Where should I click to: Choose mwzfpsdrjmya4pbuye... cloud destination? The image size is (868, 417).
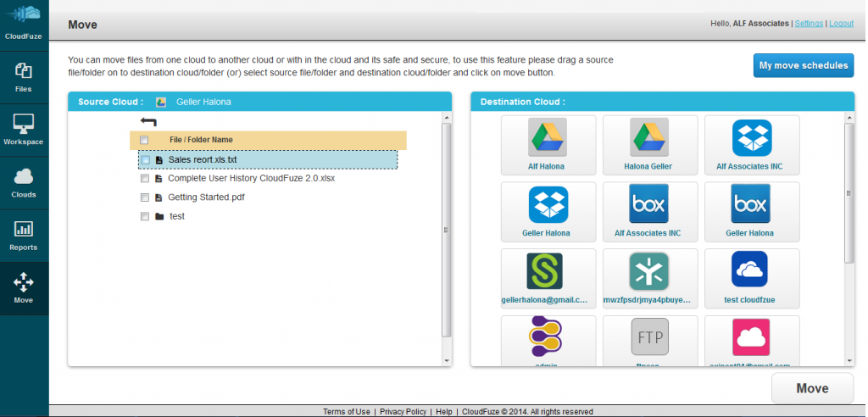650,279
